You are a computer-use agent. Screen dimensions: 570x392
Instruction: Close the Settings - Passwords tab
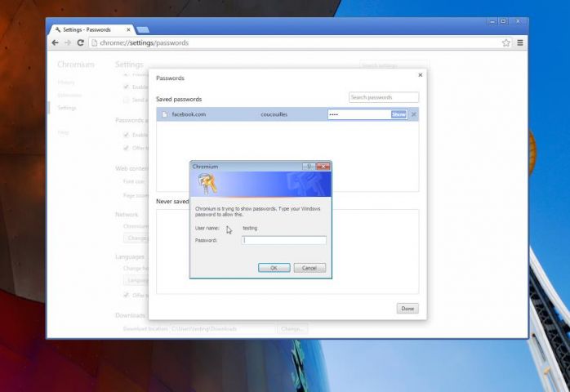pyautogui.click(x=127, y=29)
